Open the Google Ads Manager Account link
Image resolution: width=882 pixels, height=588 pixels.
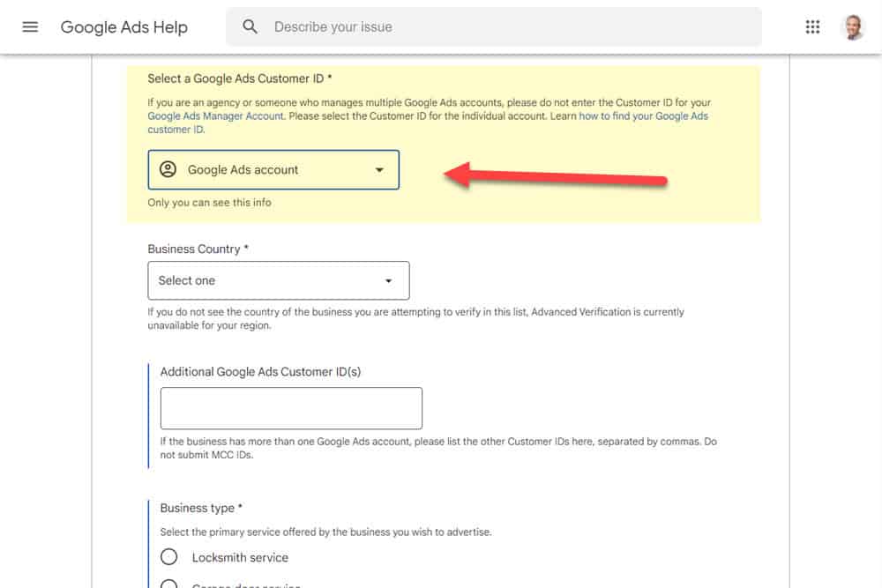[x=216, y=115]
